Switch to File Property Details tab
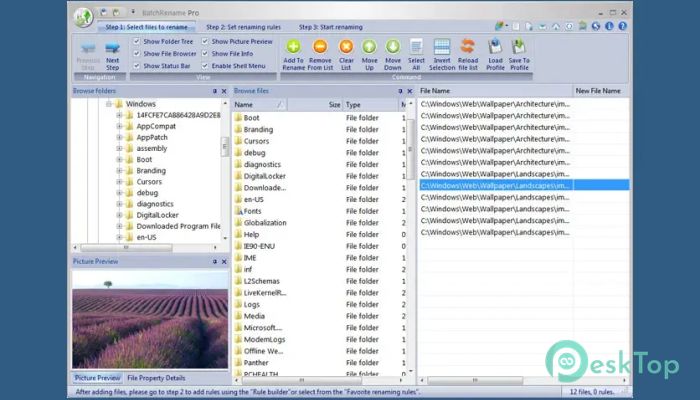This screenshot has height=400, width=700. [156, 378]
